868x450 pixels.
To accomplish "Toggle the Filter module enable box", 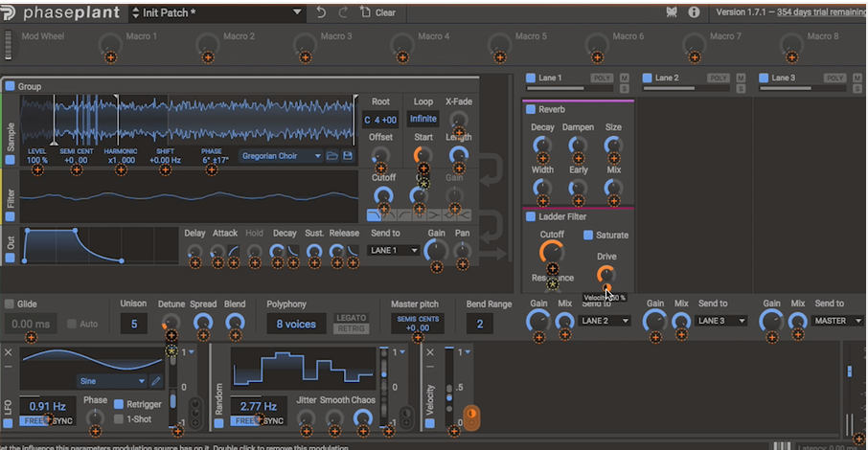I will coord(10,216).
